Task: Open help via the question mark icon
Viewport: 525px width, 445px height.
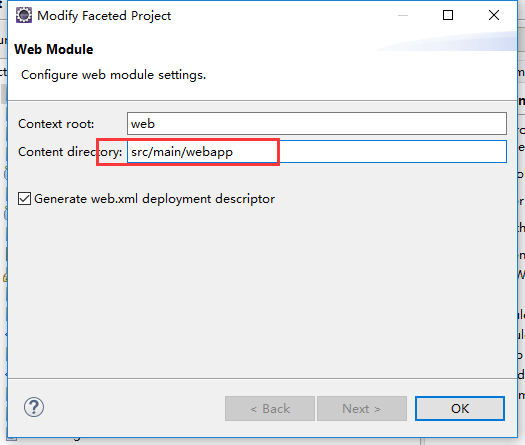Action: coord(34,407)
